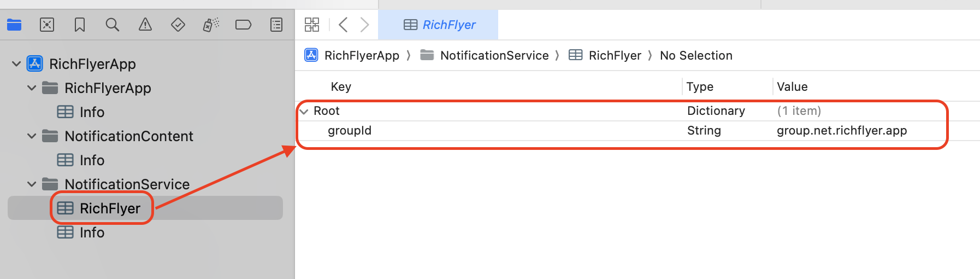Viewport: 980px width, 279px height.
Task: Click the related items grid icon
Action: tap(312, 25)
